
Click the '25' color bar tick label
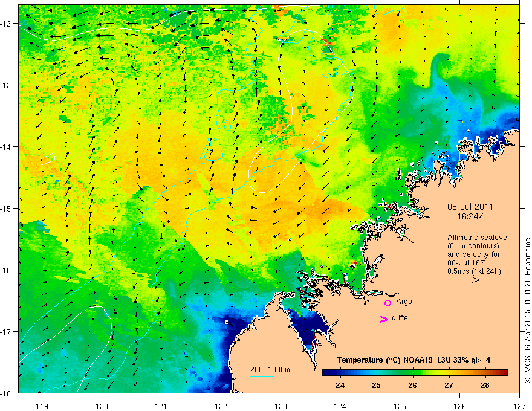376,385
